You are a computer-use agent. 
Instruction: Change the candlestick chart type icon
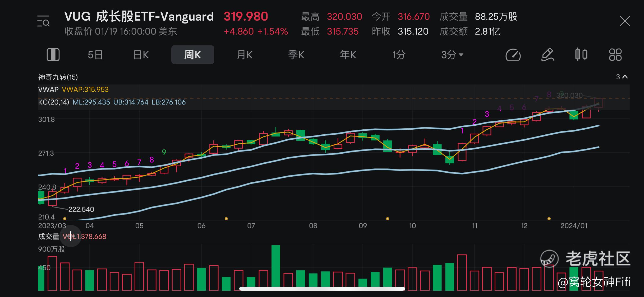pyautogui.click(x=581, y=54)
